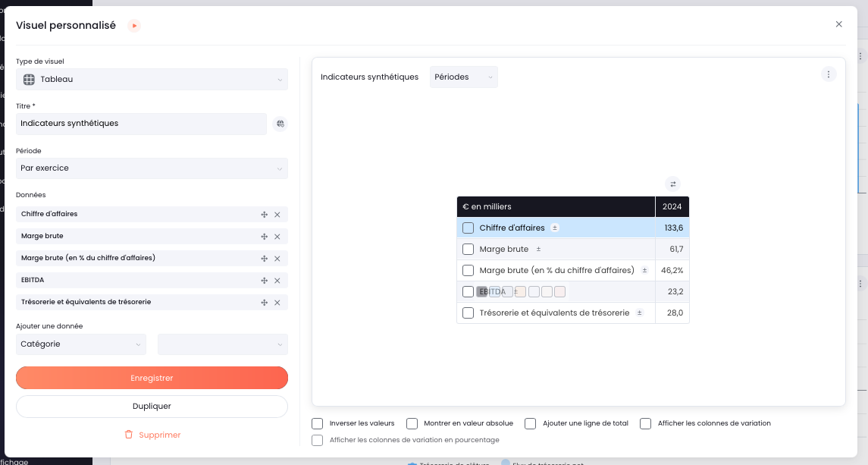
Task: Enable Montrer en valeur absolue option
Action: tap(412, 423)
